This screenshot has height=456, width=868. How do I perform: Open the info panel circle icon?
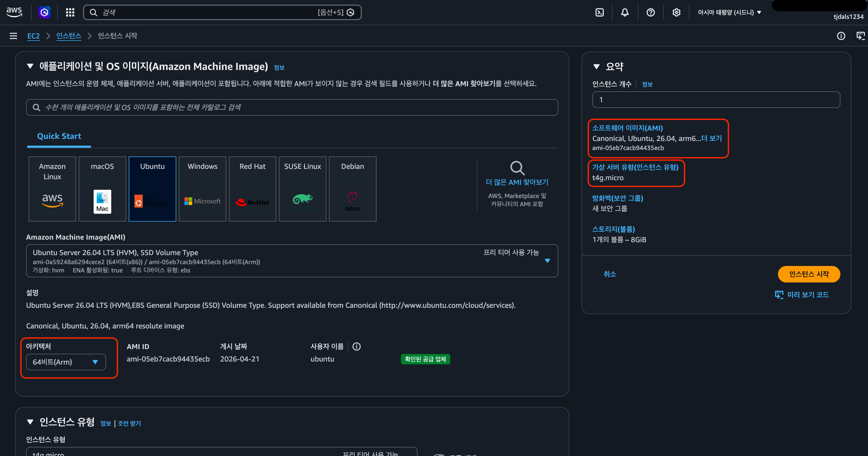841,36
